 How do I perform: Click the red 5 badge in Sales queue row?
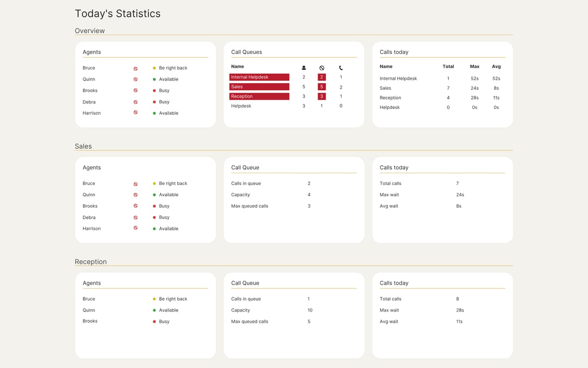[x=321, y=87]
